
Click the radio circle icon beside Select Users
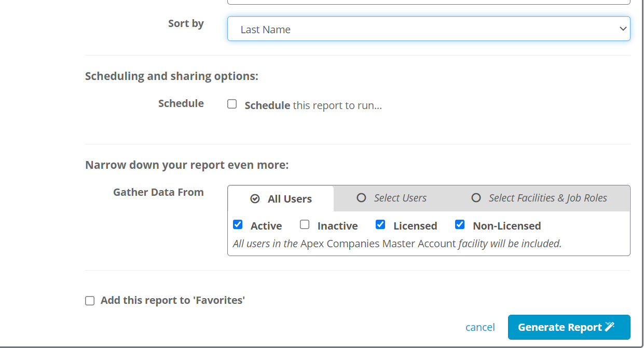pos(361,198)
